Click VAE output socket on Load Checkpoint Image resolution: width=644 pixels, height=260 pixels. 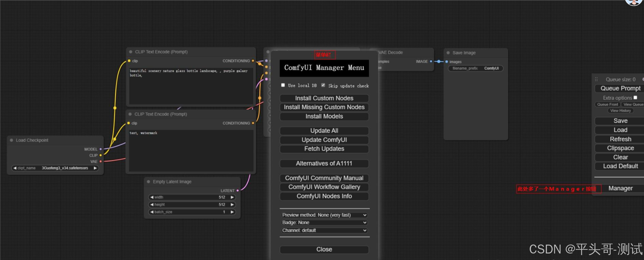point(101,161)
